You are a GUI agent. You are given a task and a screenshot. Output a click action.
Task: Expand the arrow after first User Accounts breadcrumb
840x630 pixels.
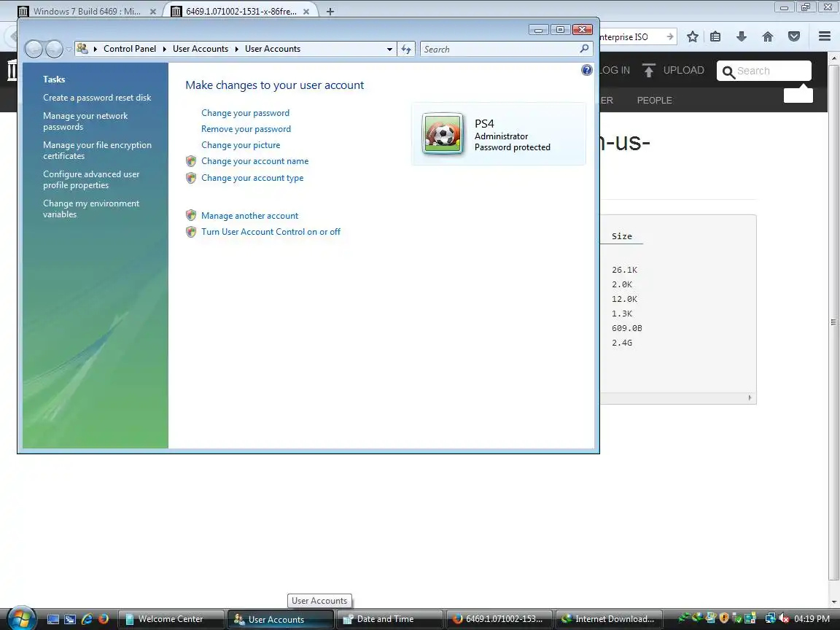pyautogui.click(x=236, y=49)
